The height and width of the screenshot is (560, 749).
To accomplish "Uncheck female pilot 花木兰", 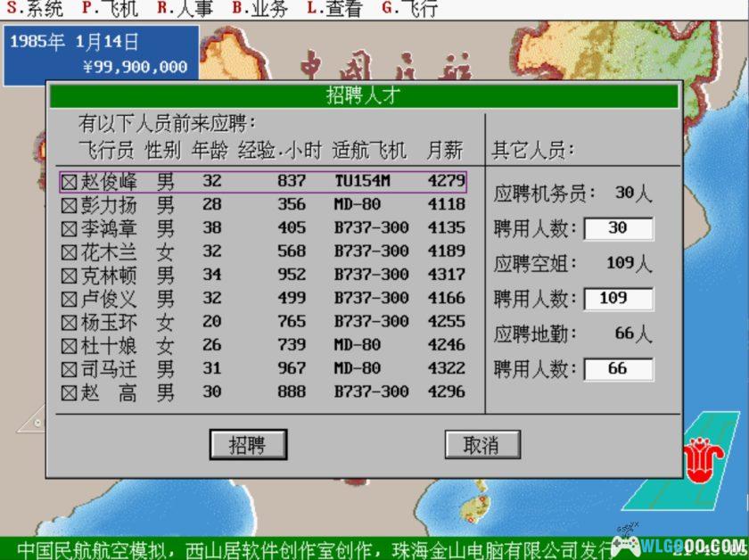I will (69, 251).
